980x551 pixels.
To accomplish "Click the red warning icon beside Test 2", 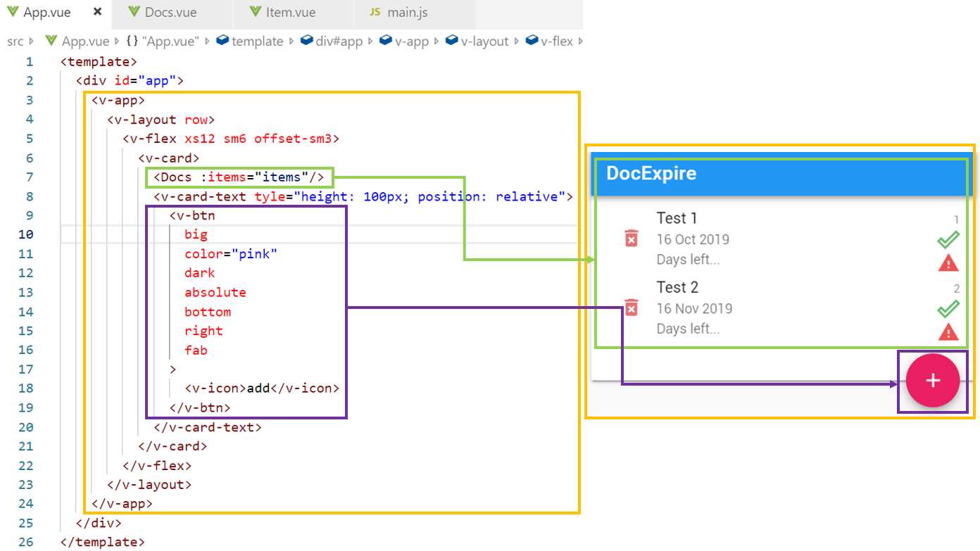I will click(x=948, y=332).
